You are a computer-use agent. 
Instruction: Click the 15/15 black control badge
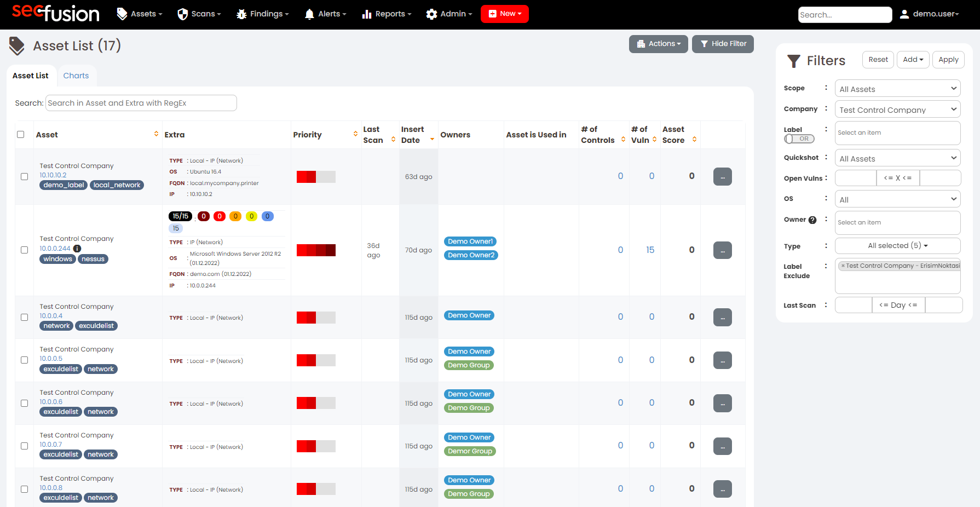coord(180,216)
